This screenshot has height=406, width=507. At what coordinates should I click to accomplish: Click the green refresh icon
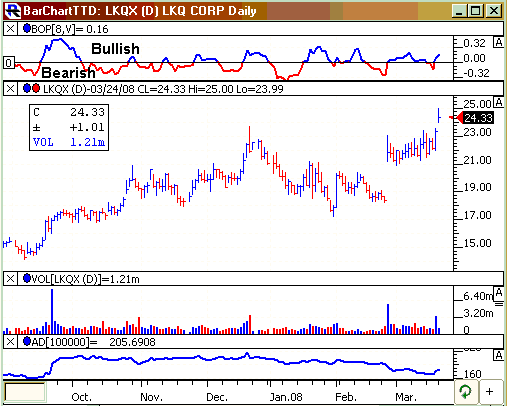point(465,391)
